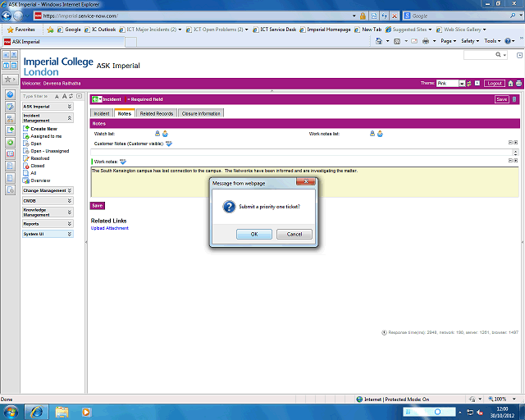Click the delete trash icon beside Save
This screenshot has width=525, height=420.
pos(514,99)
